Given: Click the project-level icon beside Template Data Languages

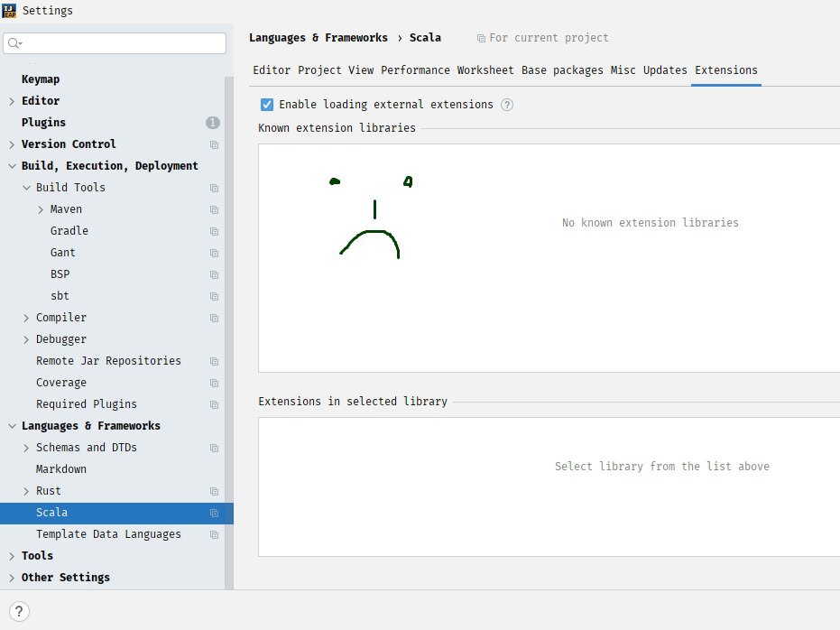Looking at the screenshot, I should point(215,534).
